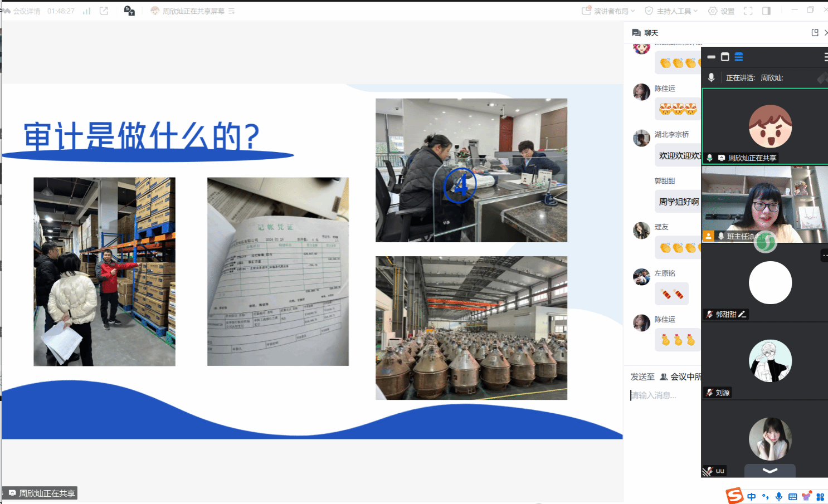Screen dimensions: 828x504
Task: Choose recipient next to 发送至
Action: [681, 377]
